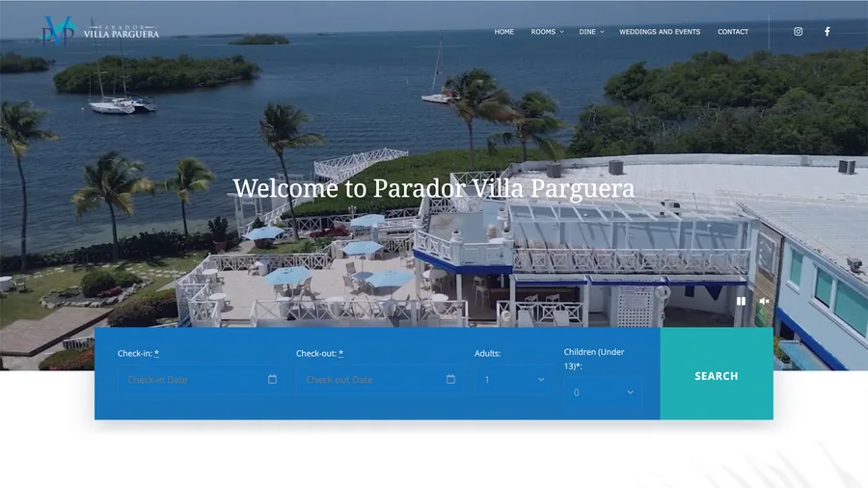Click the Children (Under 13) label

[x=594, y=359]
